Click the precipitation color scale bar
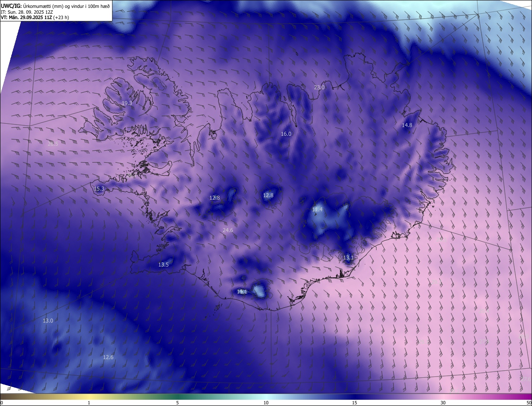This screenshot has width=532, height=406. (266, 397)
